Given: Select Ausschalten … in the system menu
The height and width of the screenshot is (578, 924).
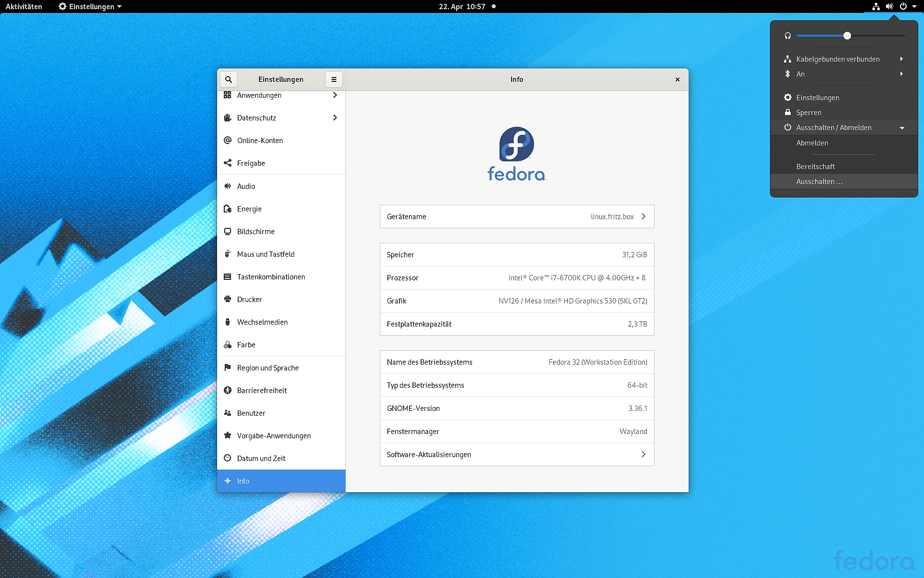Looking at the screenshot, I should [819, 182].
